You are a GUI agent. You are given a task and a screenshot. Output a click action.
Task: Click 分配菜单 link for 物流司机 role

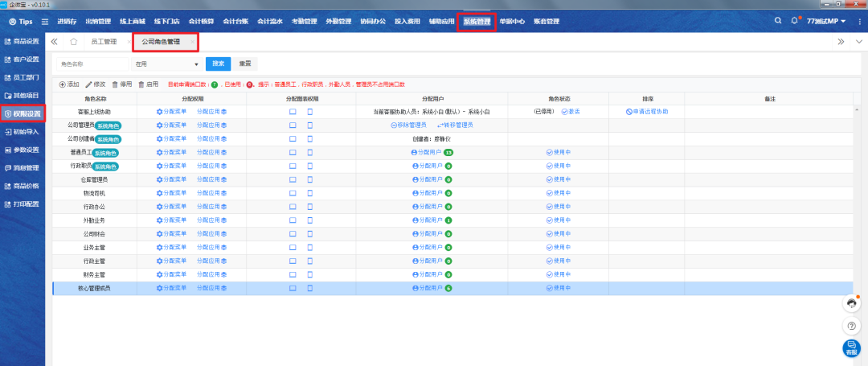171,193
